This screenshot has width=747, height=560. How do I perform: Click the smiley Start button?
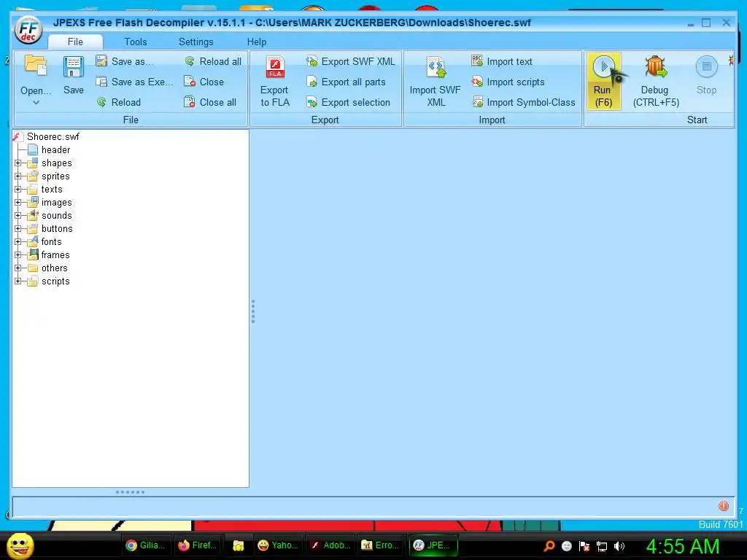(20, 545)
